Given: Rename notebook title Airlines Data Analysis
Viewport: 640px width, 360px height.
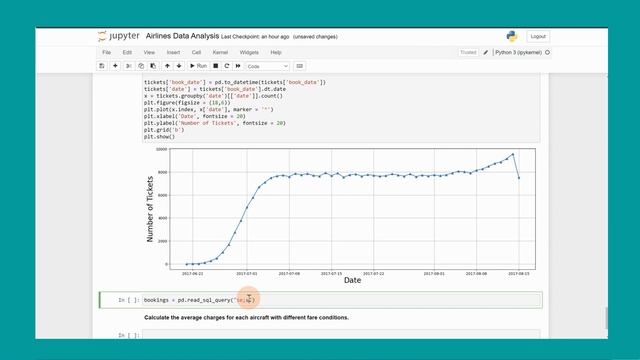Looking at the screenshot, I should tap(182, 36).
